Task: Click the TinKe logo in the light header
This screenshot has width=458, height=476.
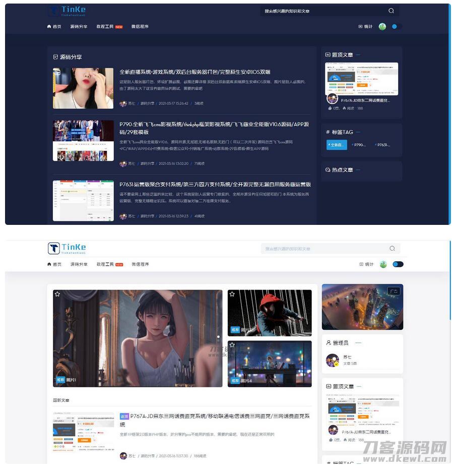Action: (x=67, y=248)
